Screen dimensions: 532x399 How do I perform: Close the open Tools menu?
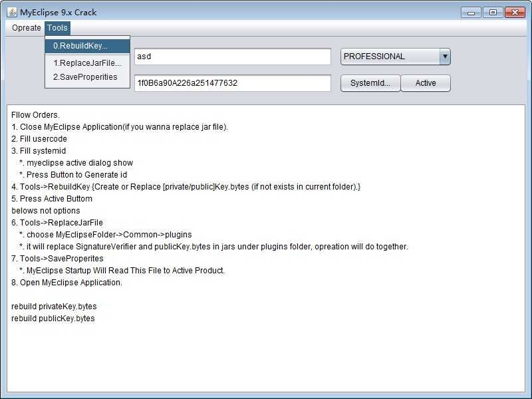point(57,28)
